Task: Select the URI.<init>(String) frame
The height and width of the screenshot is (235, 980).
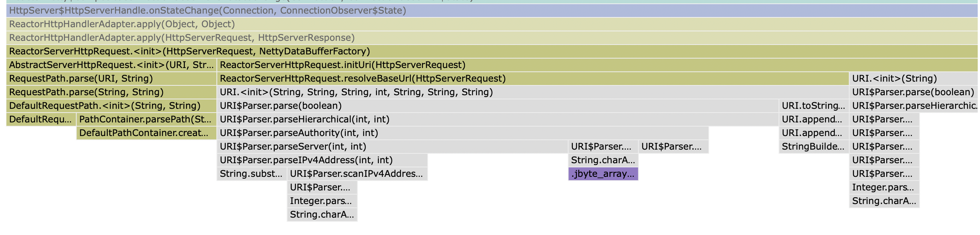Action: 913,79
